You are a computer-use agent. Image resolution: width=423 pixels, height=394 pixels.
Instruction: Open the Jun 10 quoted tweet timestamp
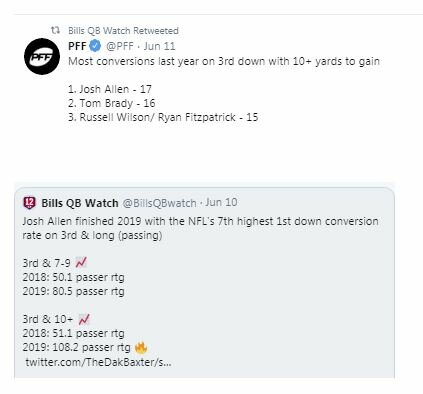[221, 202]
